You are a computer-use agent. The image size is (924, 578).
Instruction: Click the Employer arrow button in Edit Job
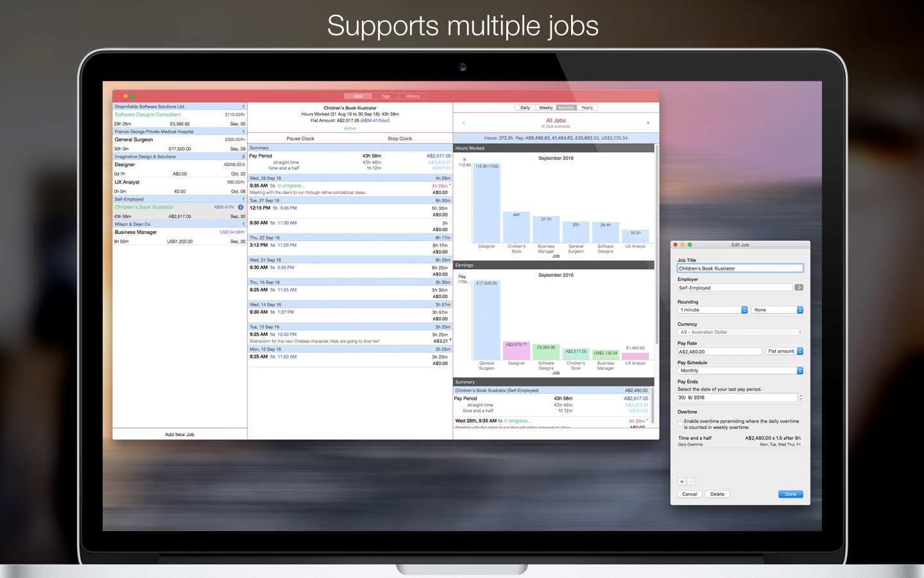pyautogui.click(x=799, y=288)
